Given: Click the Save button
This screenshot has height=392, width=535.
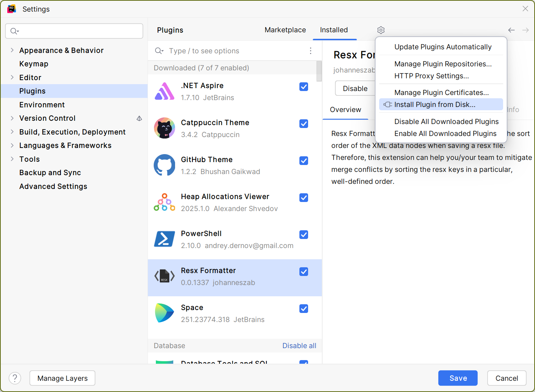Looking at the screenshot, I should [458, 378].
